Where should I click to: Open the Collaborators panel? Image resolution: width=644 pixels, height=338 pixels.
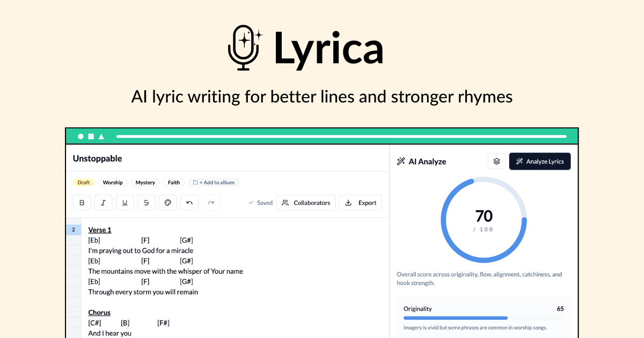(x=306, y=202)
